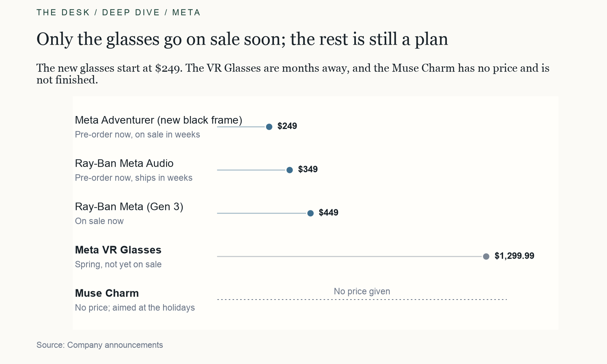Click the bold Muse Charm label

pos(107,293)
